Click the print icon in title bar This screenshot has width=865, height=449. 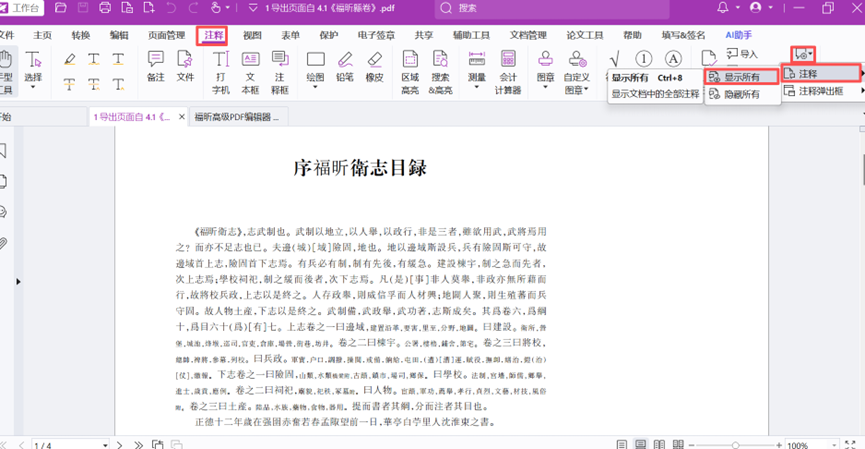tap(106, 8)
